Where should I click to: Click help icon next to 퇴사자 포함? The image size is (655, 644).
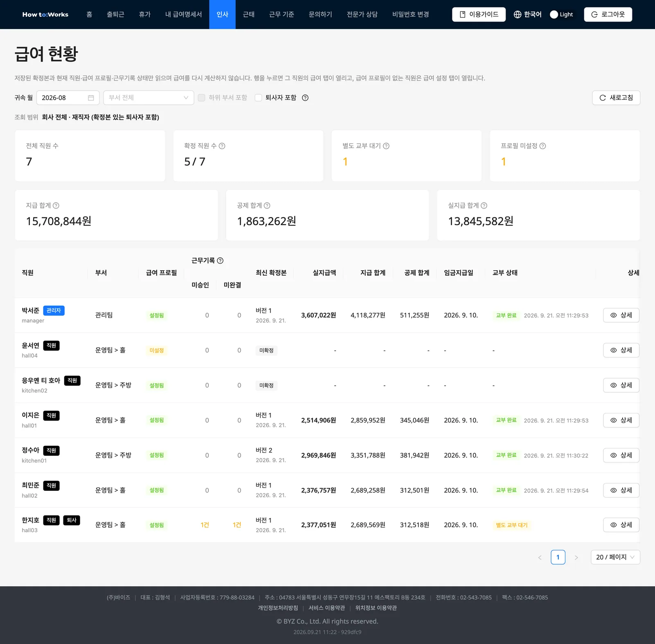(305, 98)
